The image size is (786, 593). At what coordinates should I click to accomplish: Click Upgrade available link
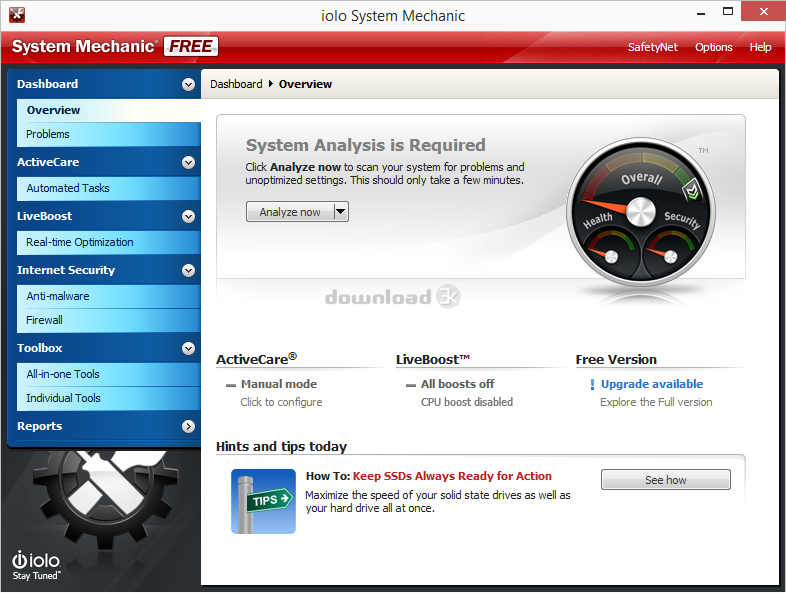tap(652, 384)
